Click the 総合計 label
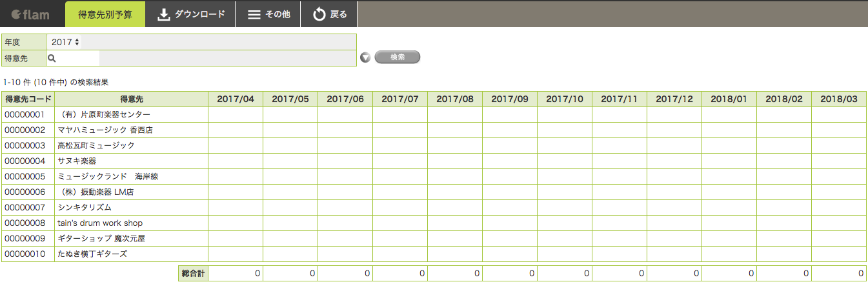The height and width of the screenshot is (284, 868). pos(193,273)
